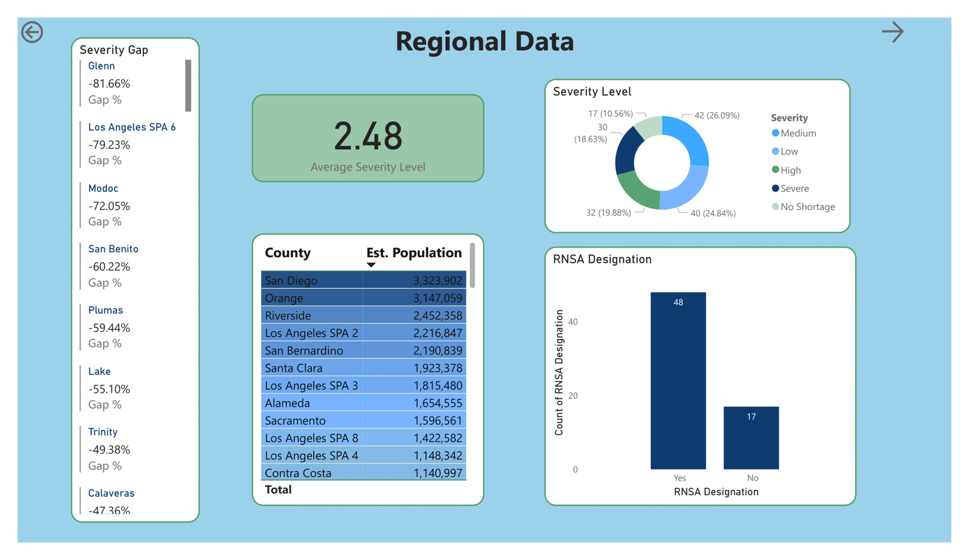Click the No bar showing 17
969x560 pixels.
click(x=751, y=438)
